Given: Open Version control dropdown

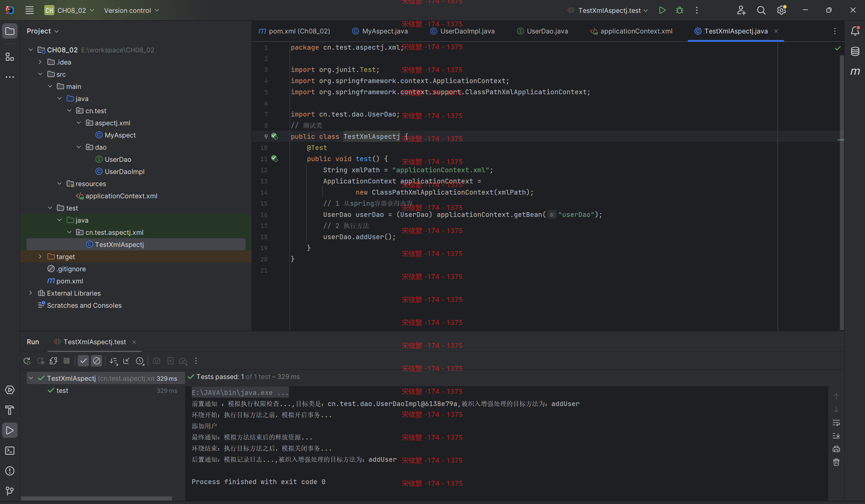Looking at the screenshot, I should pos(131,10).
